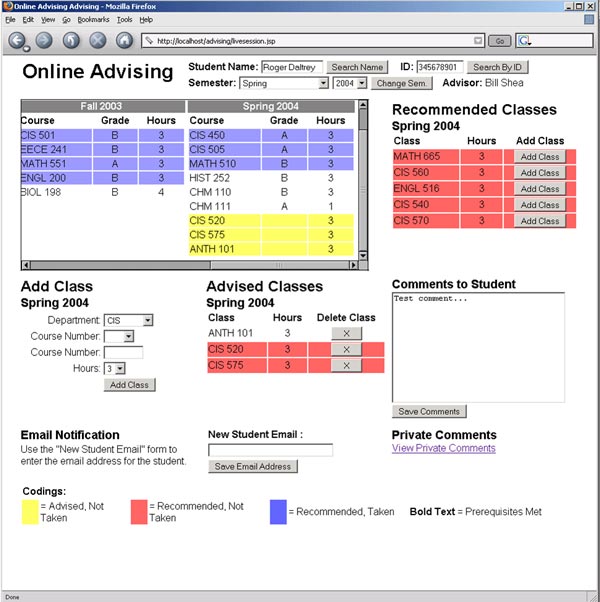Click the scroll right arrow of course table
Viewport: 600px width, 602px height.
pos(353,265)
